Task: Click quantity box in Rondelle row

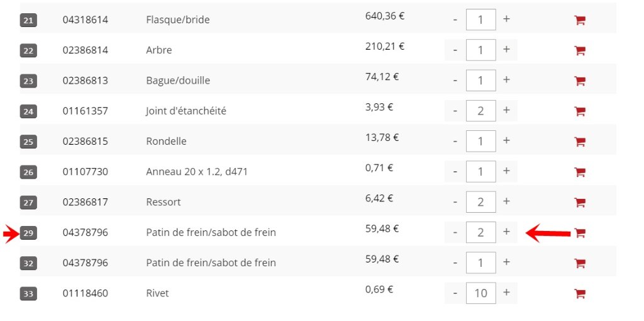Action: 481,141
